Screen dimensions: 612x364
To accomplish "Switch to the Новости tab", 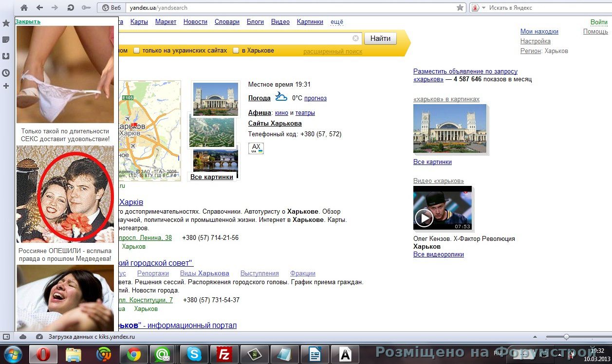I will 195,22.
